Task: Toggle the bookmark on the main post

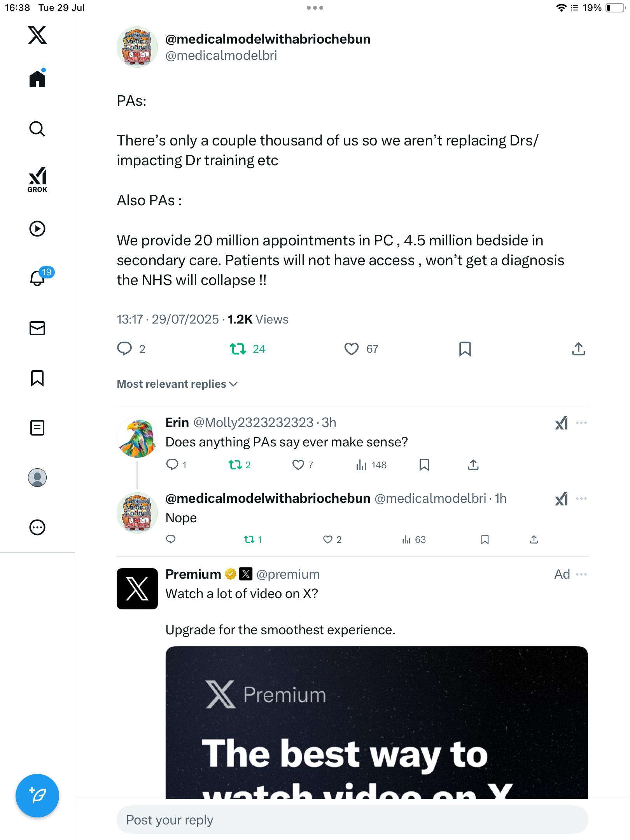Action: [x=465, y=349]
